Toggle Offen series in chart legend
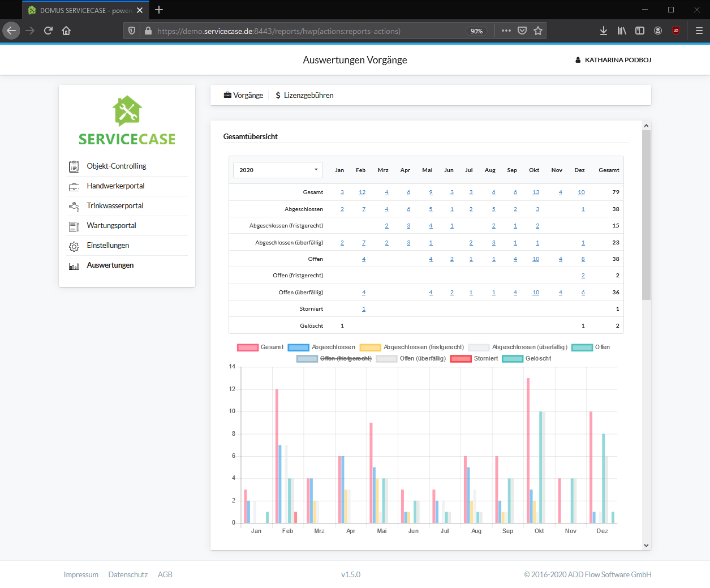 pos(591,347)
